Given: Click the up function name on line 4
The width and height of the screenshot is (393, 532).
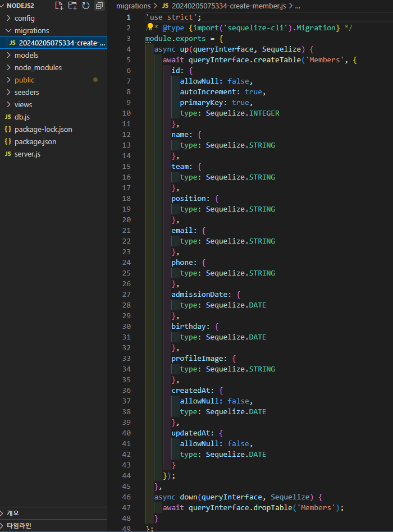Looking at the screenshot, I should tap(184, 49).
